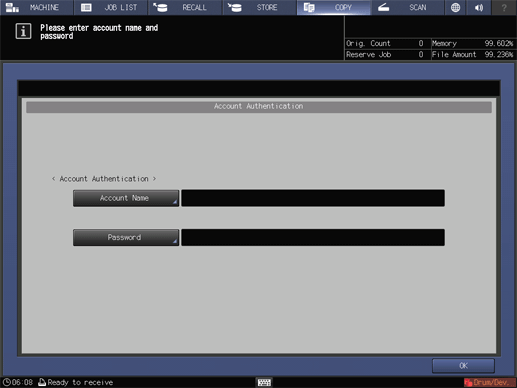
Task: Click the Account Name input field
Action: (x=313, y=198)
